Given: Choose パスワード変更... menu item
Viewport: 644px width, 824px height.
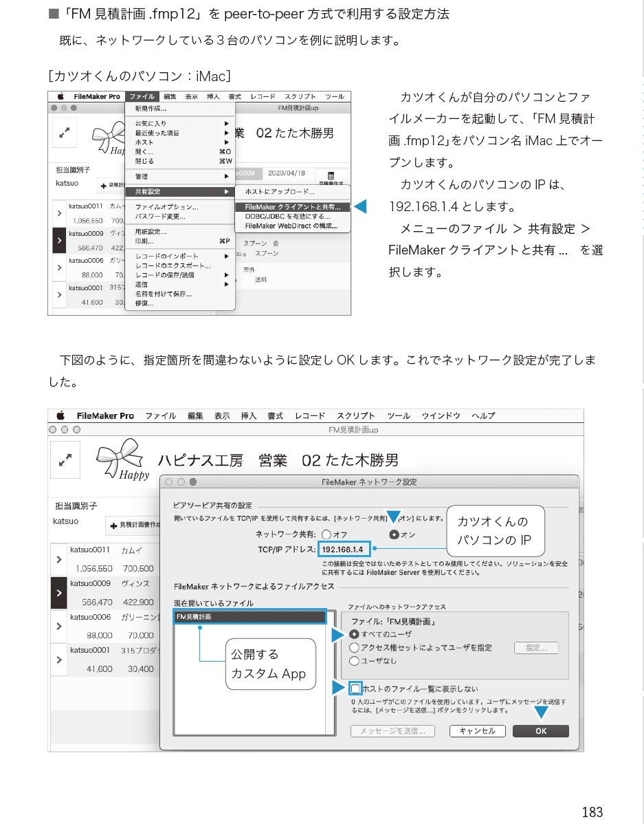Looking at the screenshot, I should 179,217.
